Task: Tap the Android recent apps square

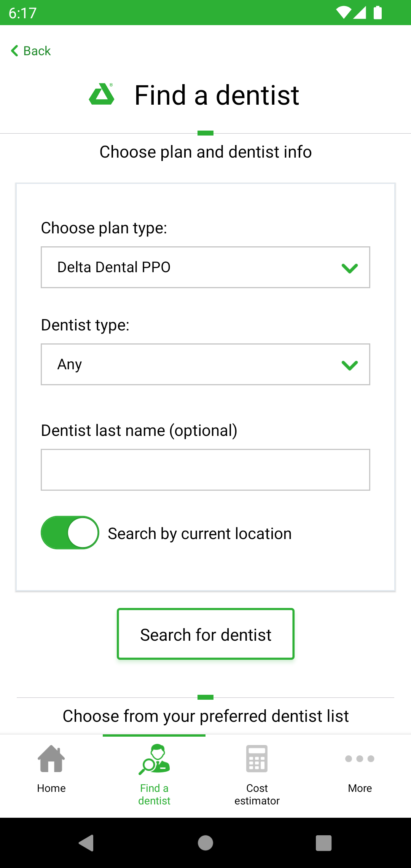Action: (x=324, y=843)
